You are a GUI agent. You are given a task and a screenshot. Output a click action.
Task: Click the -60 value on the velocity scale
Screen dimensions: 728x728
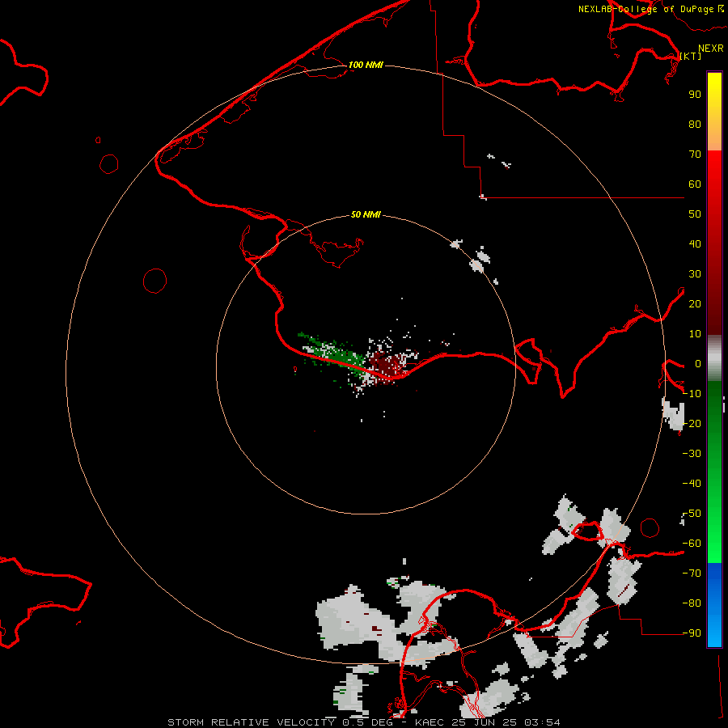click(x=692, y=544)
